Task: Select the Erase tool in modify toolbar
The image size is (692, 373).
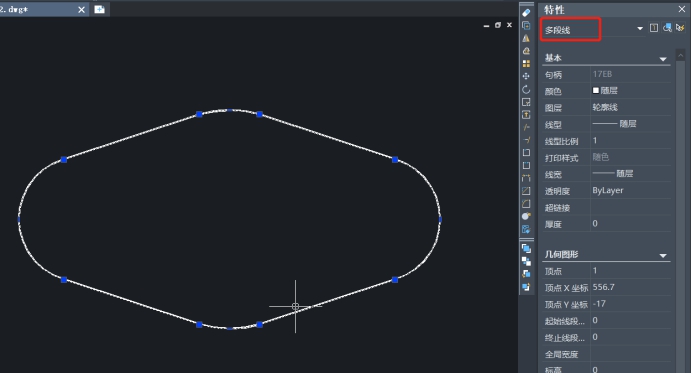Action: click(526, 13)
